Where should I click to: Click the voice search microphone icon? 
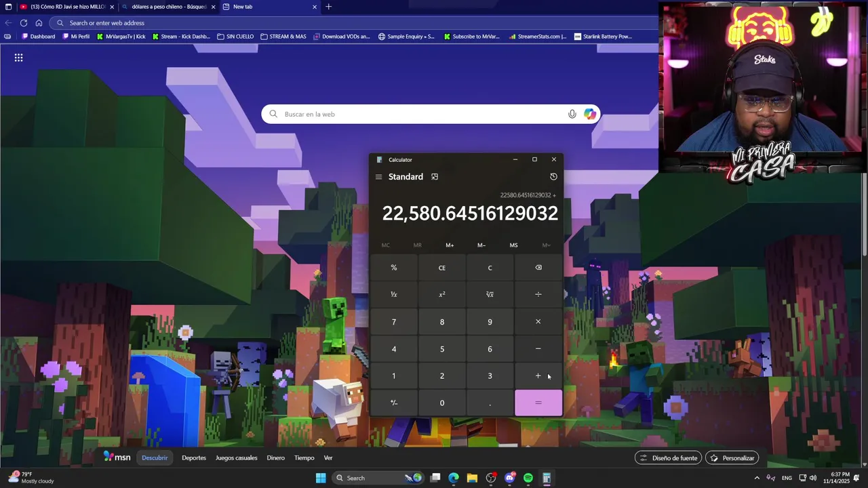[x=572, y=114]
